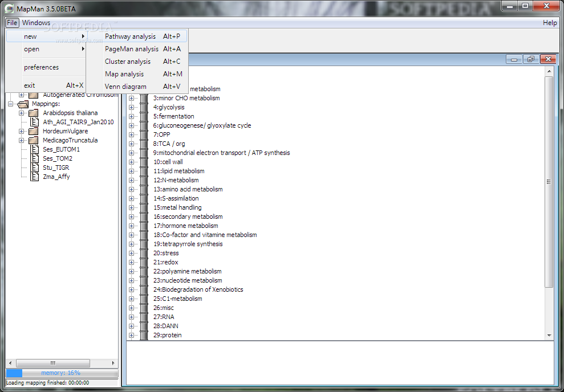564x392 pixels.
Task: Expand the HordeumVulgare folder
Action: 22,131
